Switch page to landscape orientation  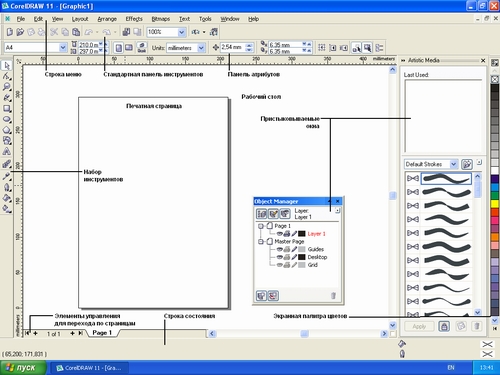pyautogui.click(x=129, y=48)
